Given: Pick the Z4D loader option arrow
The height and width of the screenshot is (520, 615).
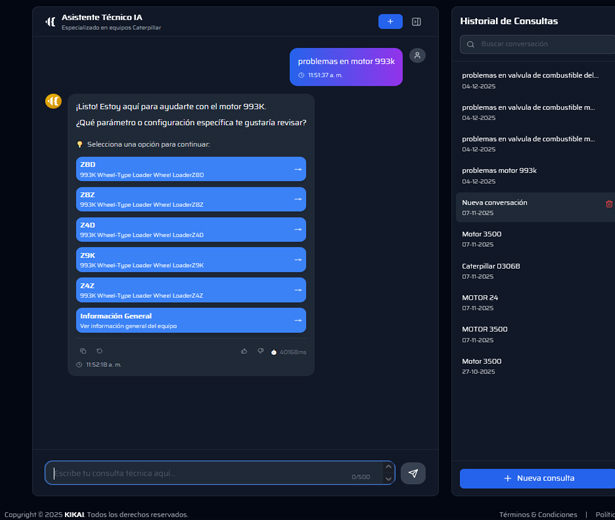Looking at the screenshot, I should tap(297, 230).
